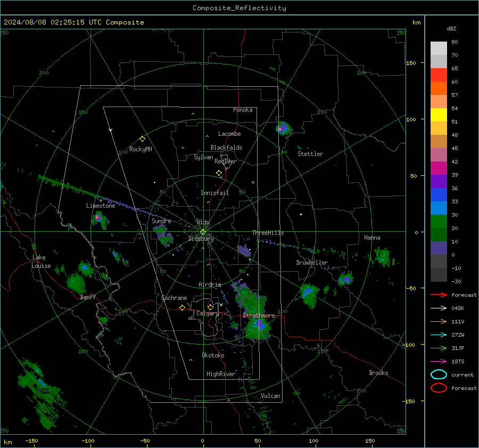Click the Banff label
The height and width of the screenshot is (448, 479).
click(x=88, y=297)
